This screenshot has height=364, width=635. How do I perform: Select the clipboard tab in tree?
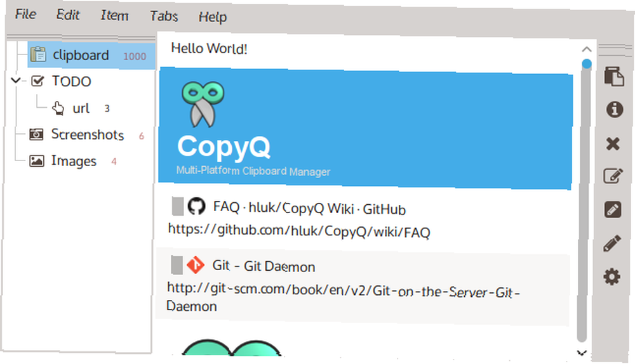click(x=91, y=55)
